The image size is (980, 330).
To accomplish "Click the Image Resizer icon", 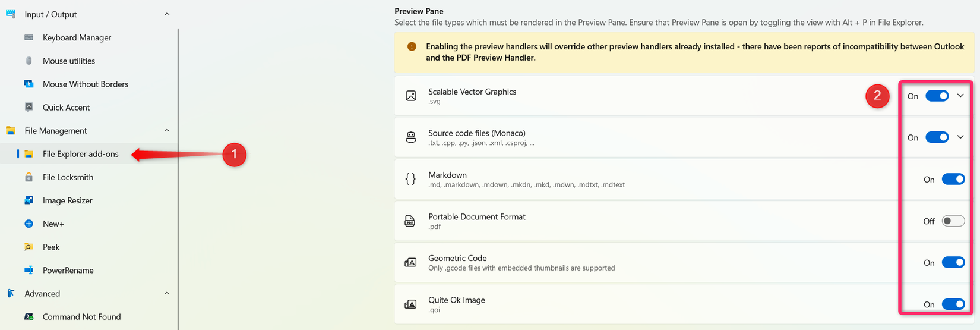I will (29, 200).
